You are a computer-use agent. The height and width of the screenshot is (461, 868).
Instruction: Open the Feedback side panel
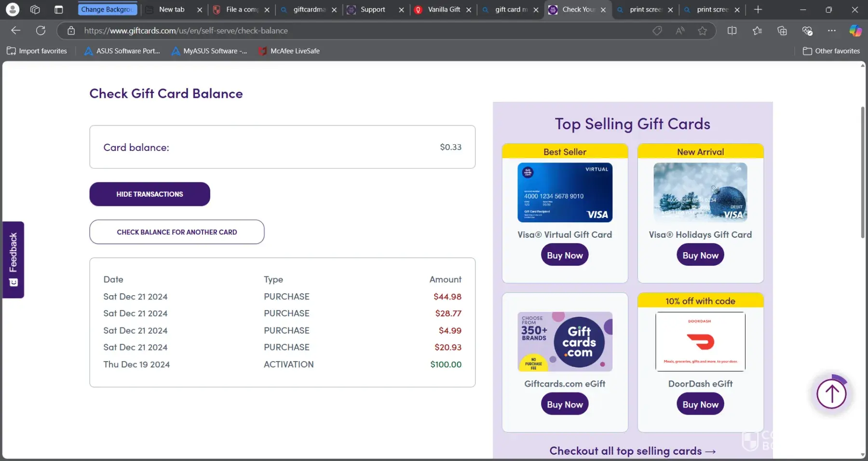(13, 259)
